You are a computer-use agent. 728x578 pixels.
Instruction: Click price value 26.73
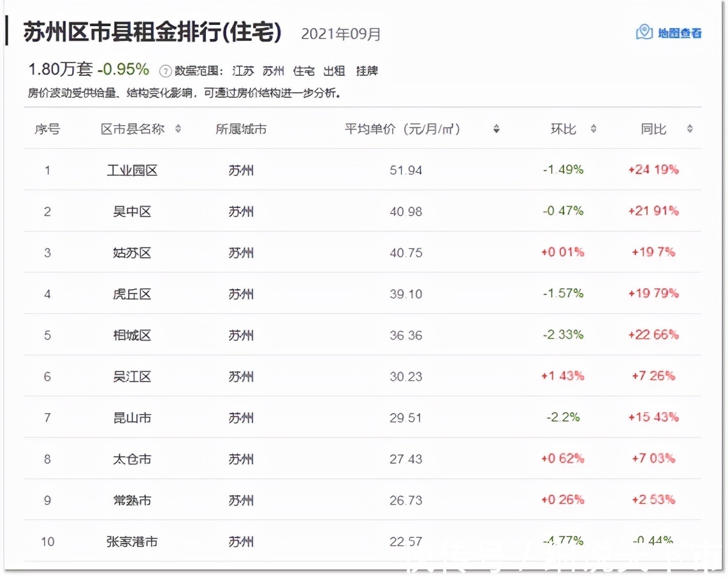click(406, 500)
